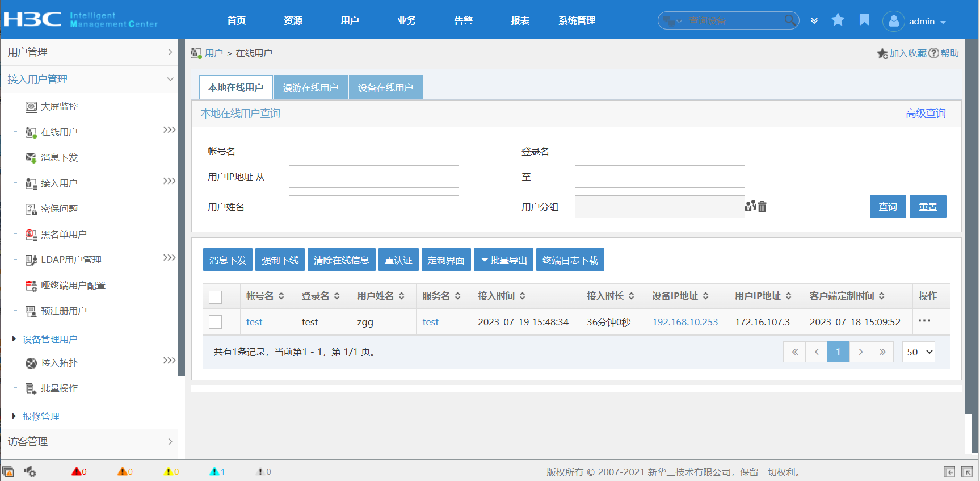The width and height of the screenshot is (980, 481).
Task: Check the checkbox for the test user row
Action: (x=216, y=322)
